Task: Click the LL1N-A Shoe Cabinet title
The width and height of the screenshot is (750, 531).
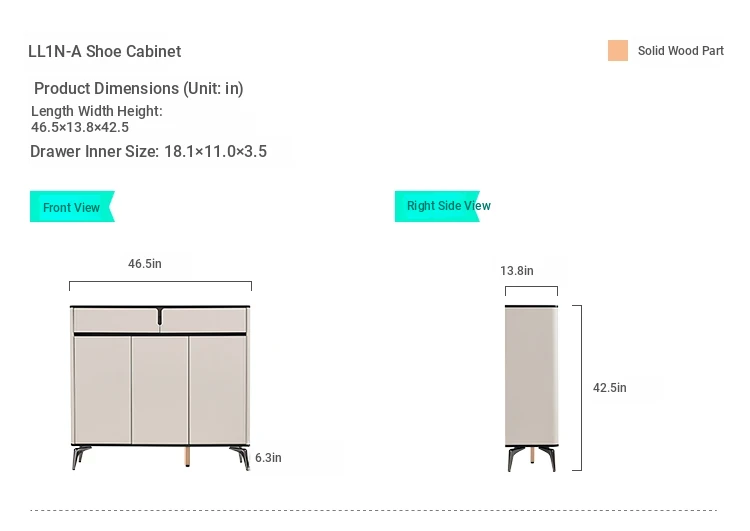Action: [x=104, y=51]
